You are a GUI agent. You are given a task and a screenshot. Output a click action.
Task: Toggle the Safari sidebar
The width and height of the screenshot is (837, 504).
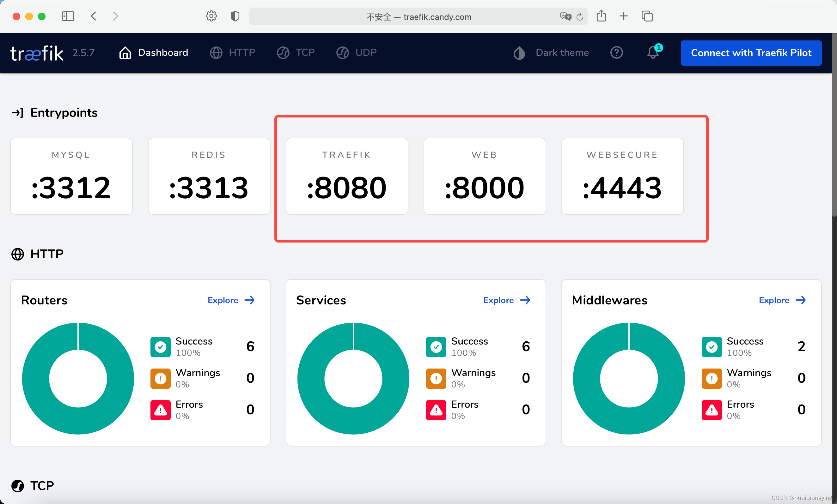click(68, 16)
